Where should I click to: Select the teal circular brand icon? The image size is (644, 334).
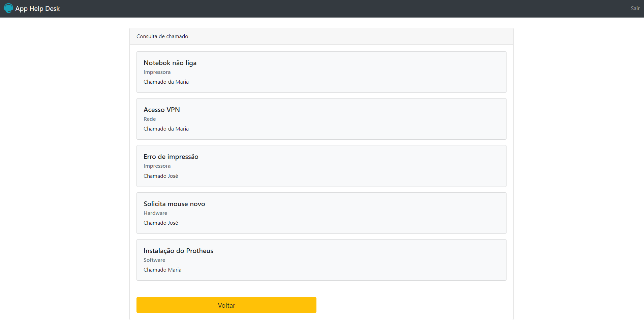8,8
